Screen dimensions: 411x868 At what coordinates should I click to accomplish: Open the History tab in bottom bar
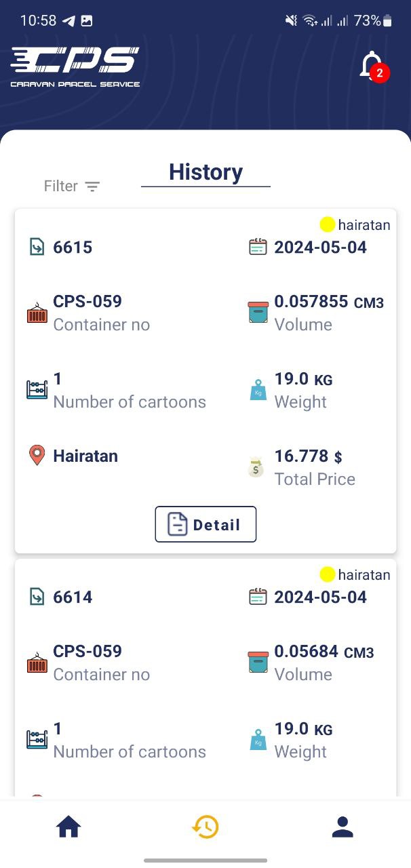click(206, 827)
